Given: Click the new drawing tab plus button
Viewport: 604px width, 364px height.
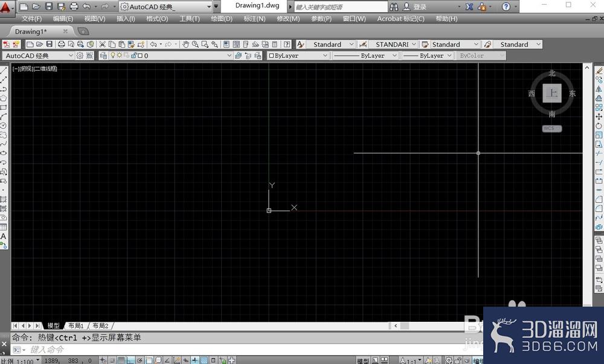Looking at the screenshot, I should tap(83, 31).
